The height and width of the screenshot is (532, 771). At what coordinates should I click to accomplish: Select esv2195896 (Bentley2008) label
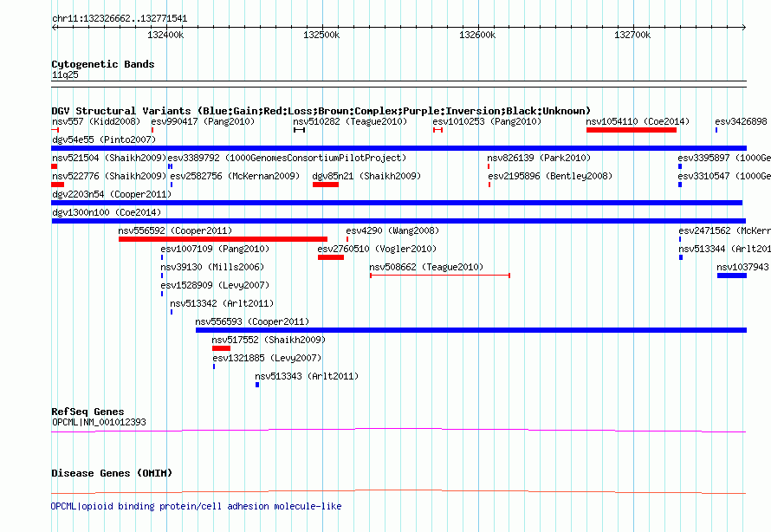(550, 176)
